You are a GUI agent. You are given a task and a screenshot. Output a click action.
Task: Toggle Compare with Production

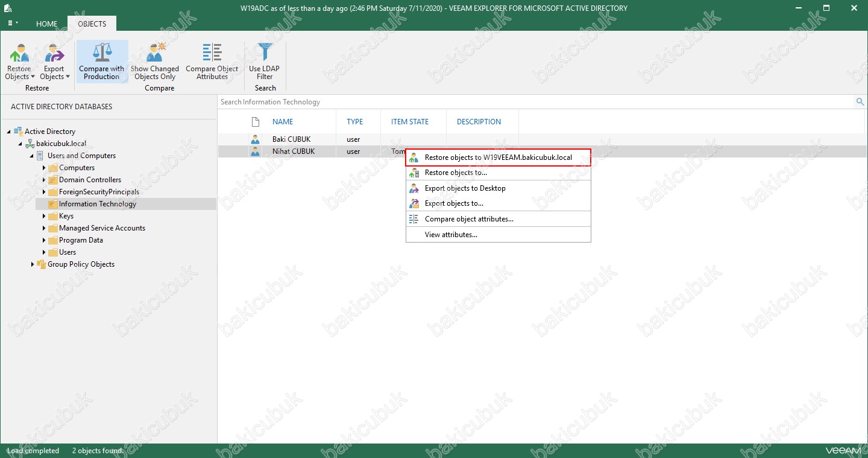(x=102, y=61)
